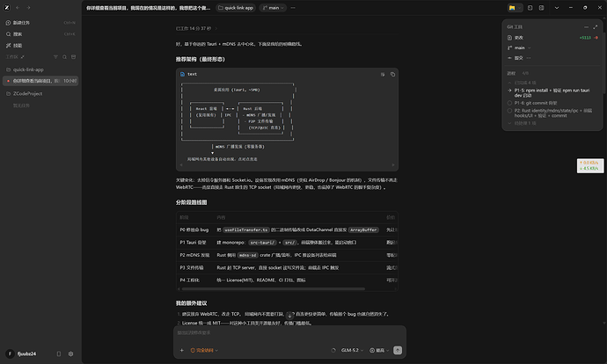The height and width of the screenshot is (364, 607).
Task: Toggle word wrap icon in text code block
Action: [383, 74]
